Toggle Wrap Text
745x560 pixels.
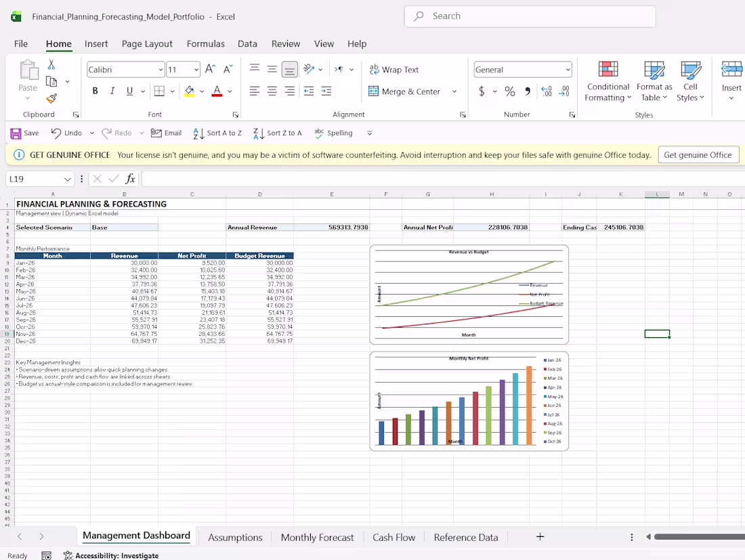pyautogui.click(x=394, y=69)
